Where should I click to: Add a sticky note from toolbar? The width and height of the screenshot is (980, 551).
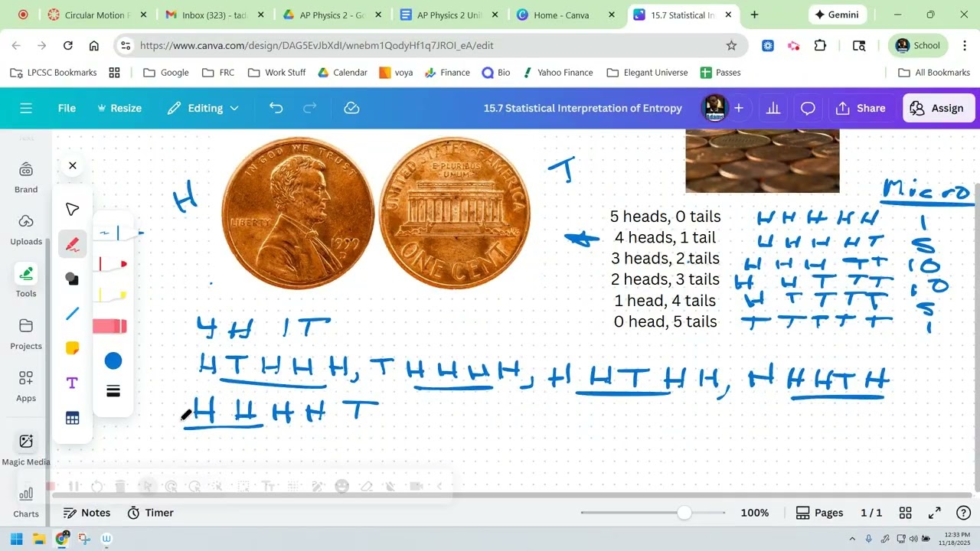pos(73,348)
